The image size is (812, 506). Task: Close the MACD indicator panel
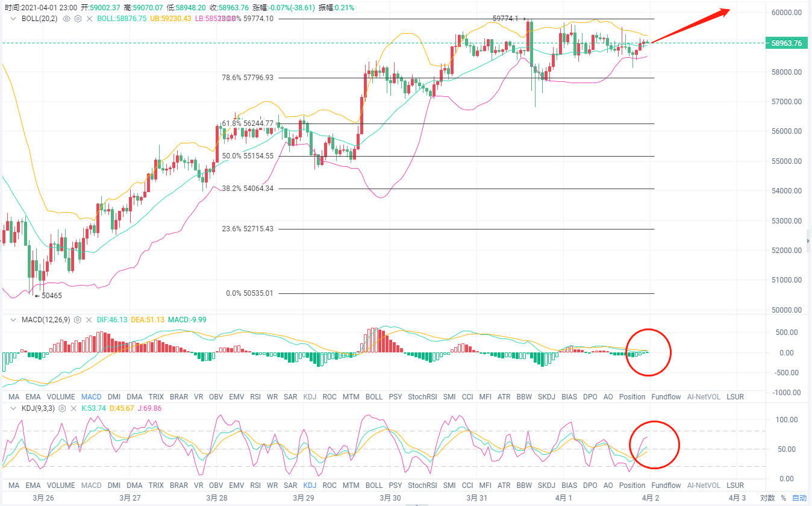(x=89, y=320)
